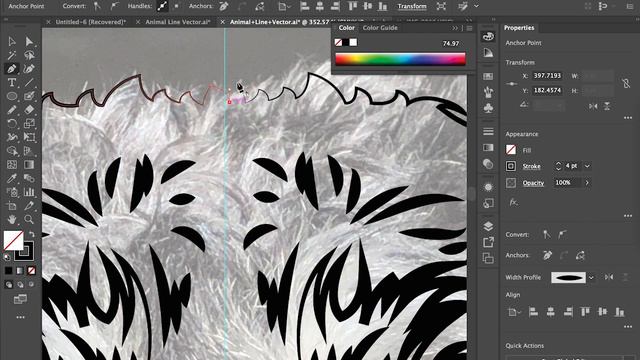Viewport: 640px width, 360px height.
Task: Open Width Profile dropdown
Action: click(x=591, y=278)
